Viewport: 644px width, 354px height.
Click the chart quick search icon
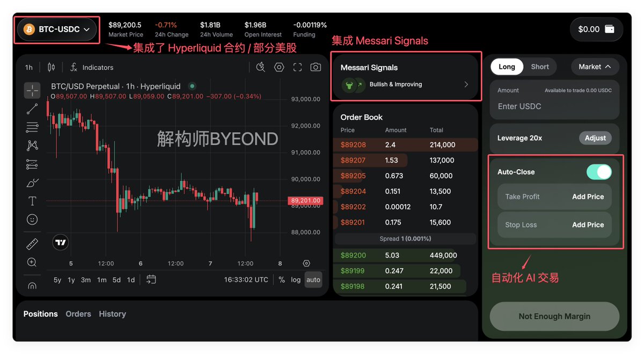coord(261,67)
